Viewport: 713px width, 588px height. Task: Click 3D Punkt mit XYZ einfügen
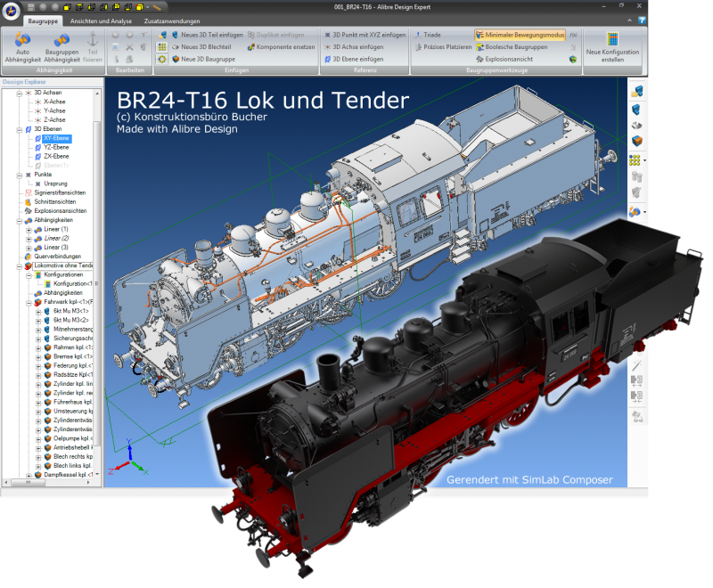click(x=365, y=35)
